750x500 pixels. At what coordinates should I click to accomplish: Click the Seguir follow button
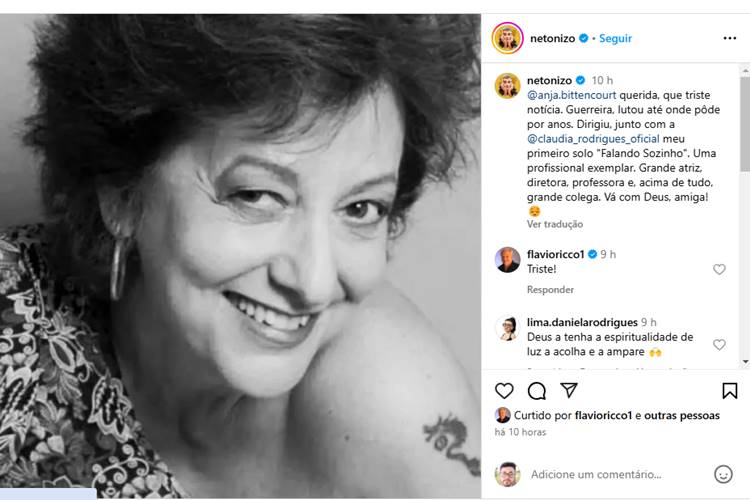point(615,38)
